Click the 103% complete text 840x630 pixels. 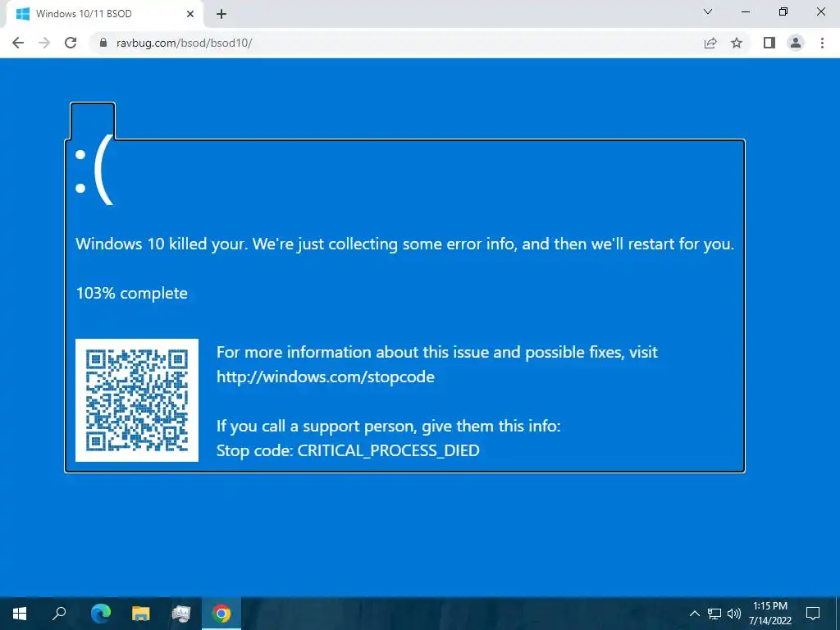132,293
